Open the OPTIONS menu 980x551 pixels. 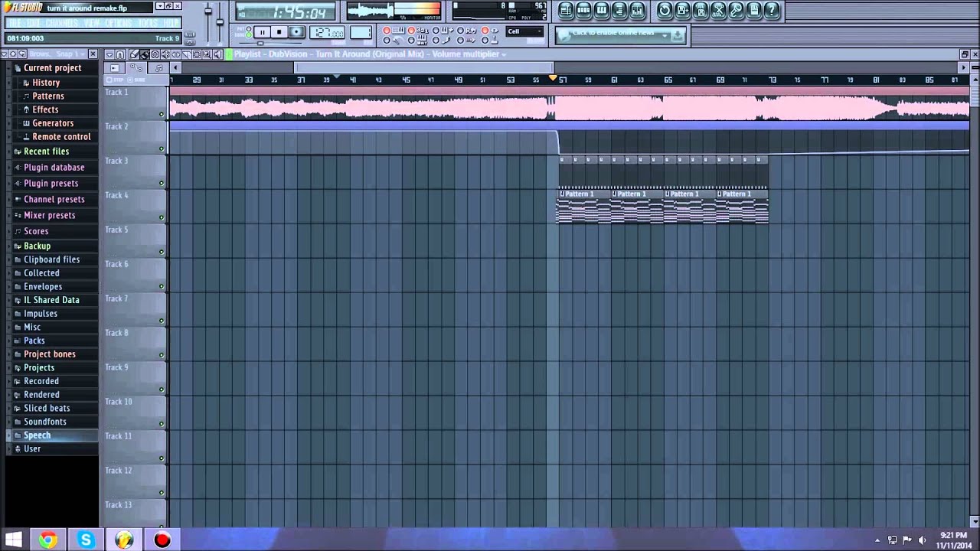[119, 23]
